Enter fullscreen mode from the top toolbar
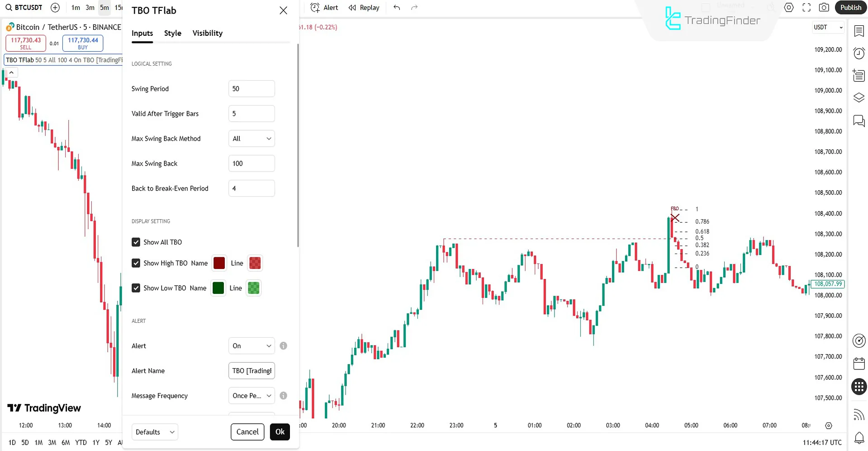The height and width of the screenshot is (451, 868). [x=806, y=7]
